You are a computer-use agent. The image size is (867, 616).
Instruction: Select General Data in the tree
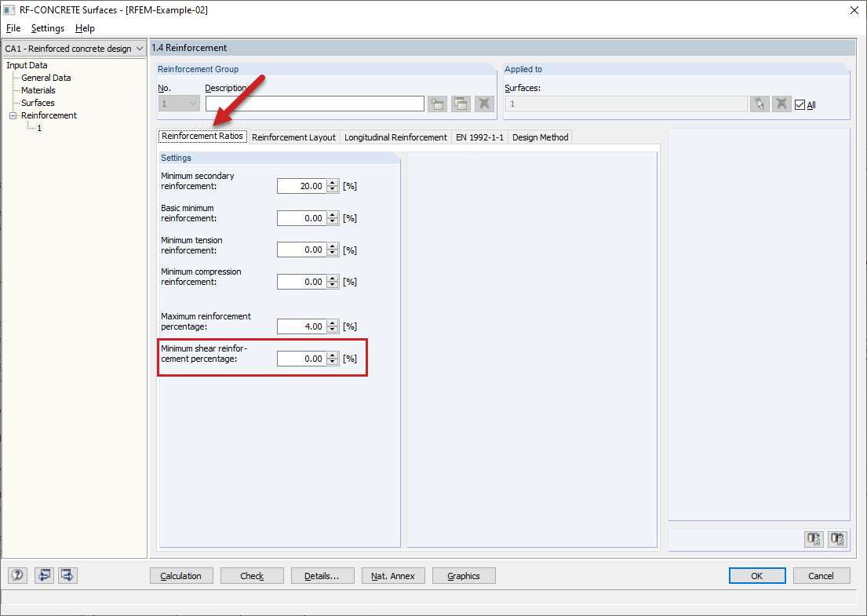(46, 78)
